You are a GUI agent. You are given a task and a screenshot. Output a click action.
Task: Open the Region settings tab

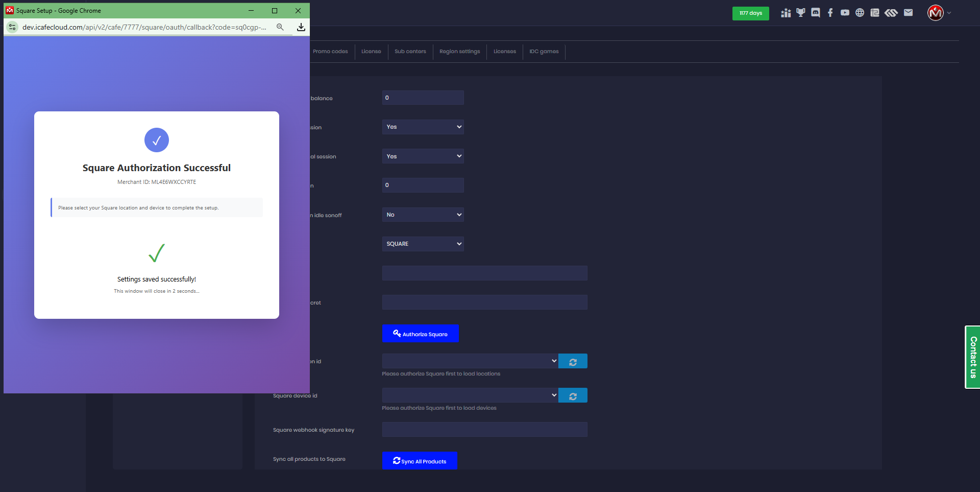pos(459,52)
